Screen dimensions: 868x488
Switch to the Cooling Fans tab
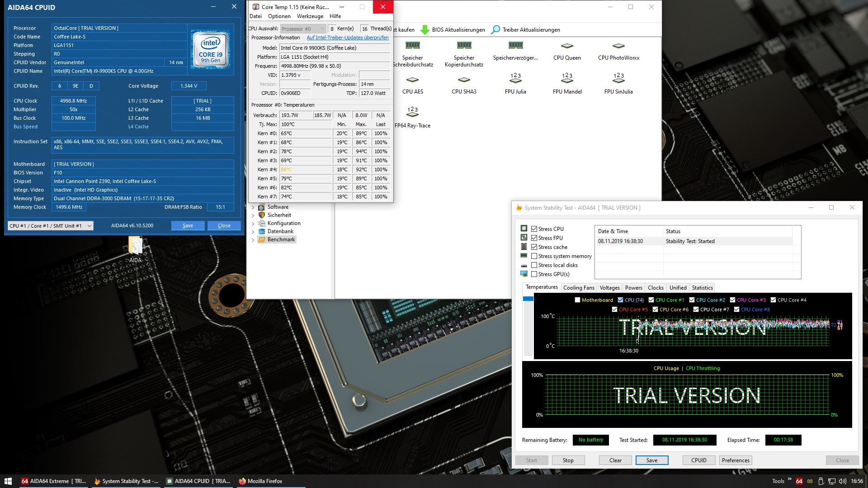point(579,288)
